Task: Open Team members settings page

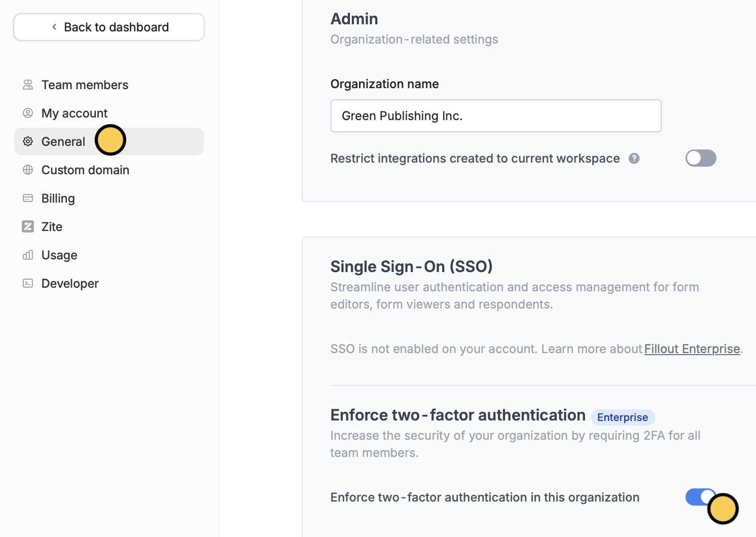Action: pyautogui.click(x=85, y=85)
